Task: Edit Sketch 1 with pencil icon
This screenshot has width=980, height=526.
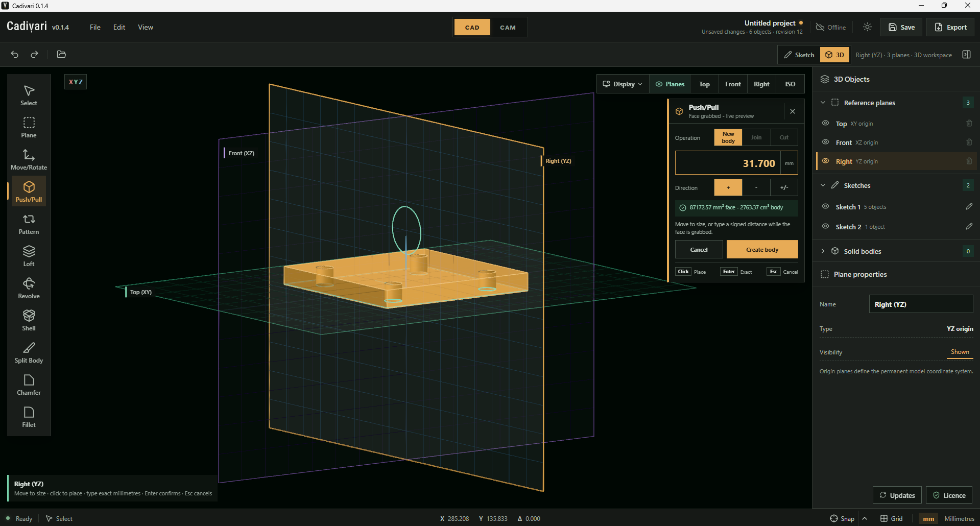Action: tap(969, 206)
